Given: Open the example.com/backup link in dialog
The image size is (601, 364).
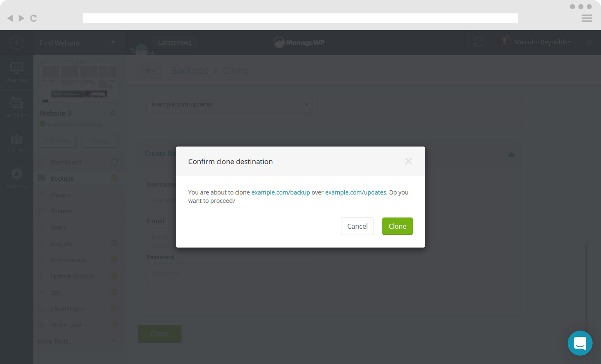Looking at the screenshot, I should 280,192.
